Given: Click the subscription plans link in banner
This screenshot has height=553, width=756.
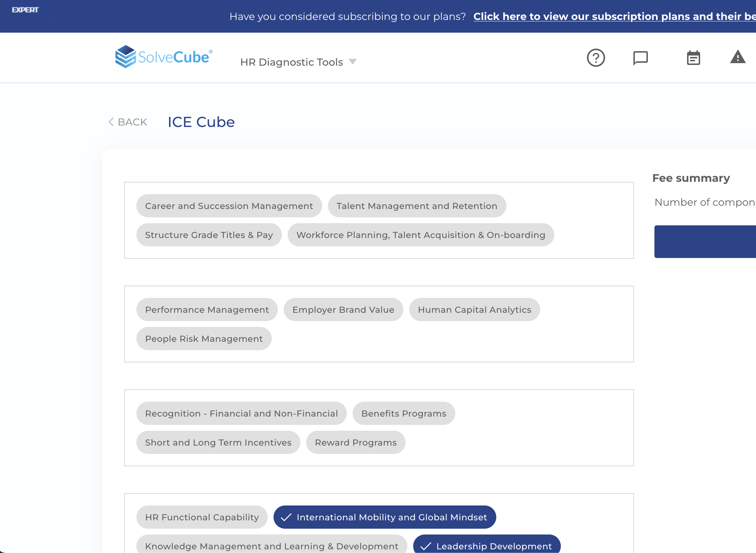Looking at the screenshot, I should (614, 16).
